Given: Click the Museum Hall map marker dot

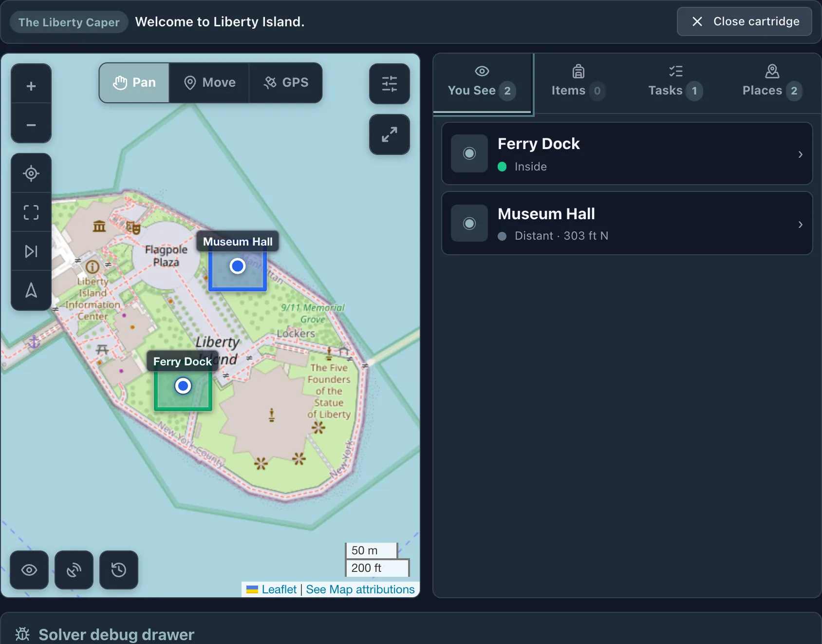Looking at the screenshot, I should click(x=238, y=266).
